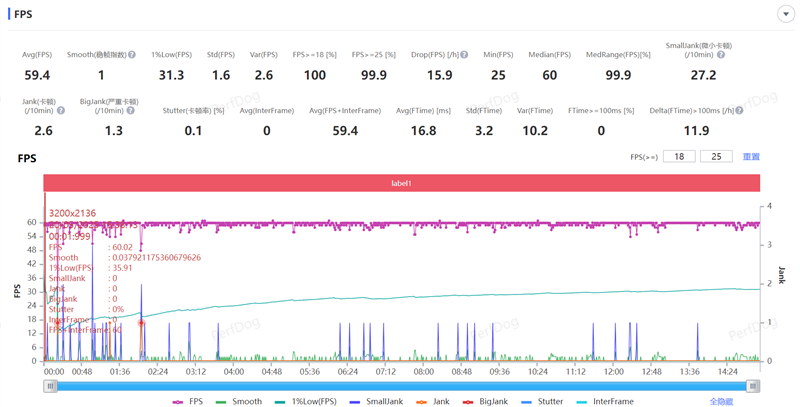The width and height of the screenshot is (800, 407).
Task: Open SmallJank(微小卡顿) help tooltip icon
Action: (x=721, y=55)
